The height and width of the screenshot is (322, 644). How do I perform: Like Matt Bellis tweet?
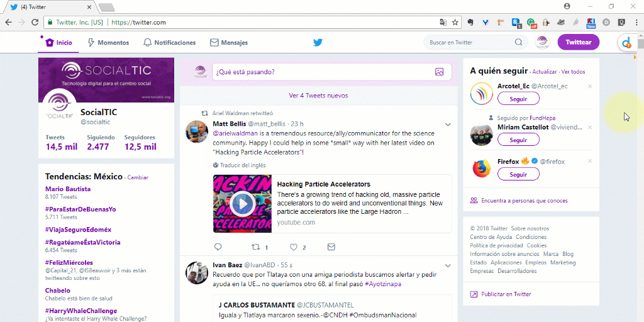tap(293, 247)
